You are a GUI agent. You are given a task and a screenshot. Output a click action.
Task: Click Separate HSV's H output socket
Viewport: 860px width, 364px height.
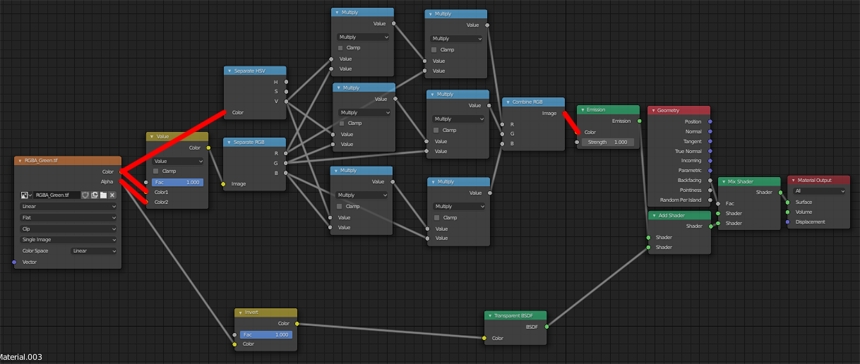tap(286, 82)
